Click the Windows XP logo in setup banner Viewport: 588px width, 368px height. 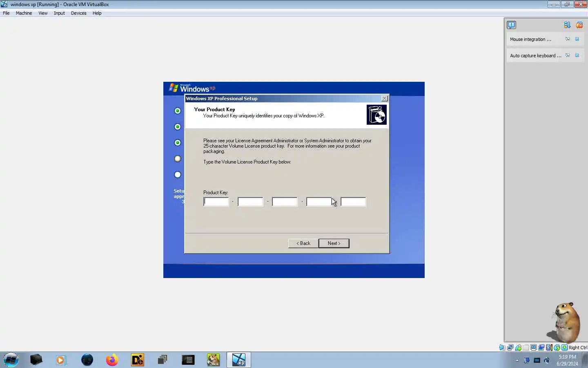click(x=192, y=88)
